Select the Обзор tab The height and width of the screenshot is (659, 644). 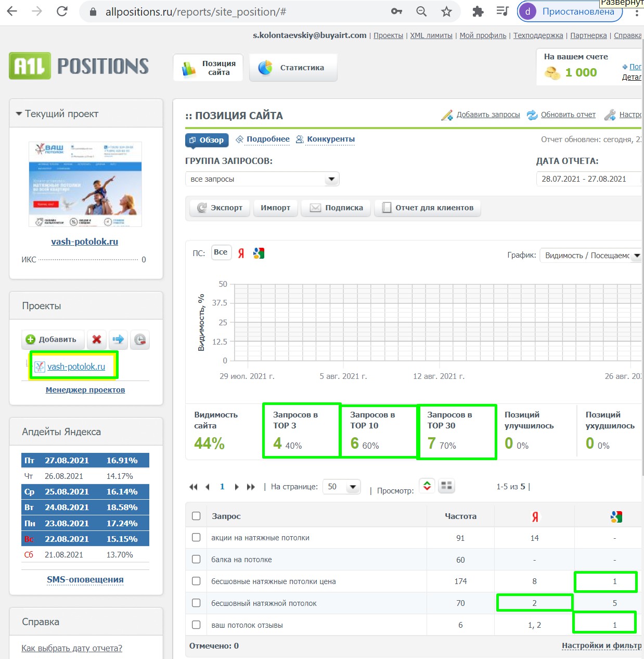tap(207, 140)
